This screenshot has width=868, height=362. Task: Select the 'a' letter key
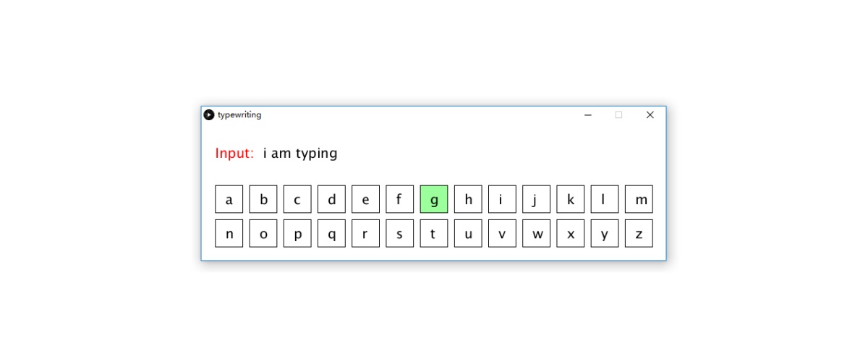click(x=229, y=199)
